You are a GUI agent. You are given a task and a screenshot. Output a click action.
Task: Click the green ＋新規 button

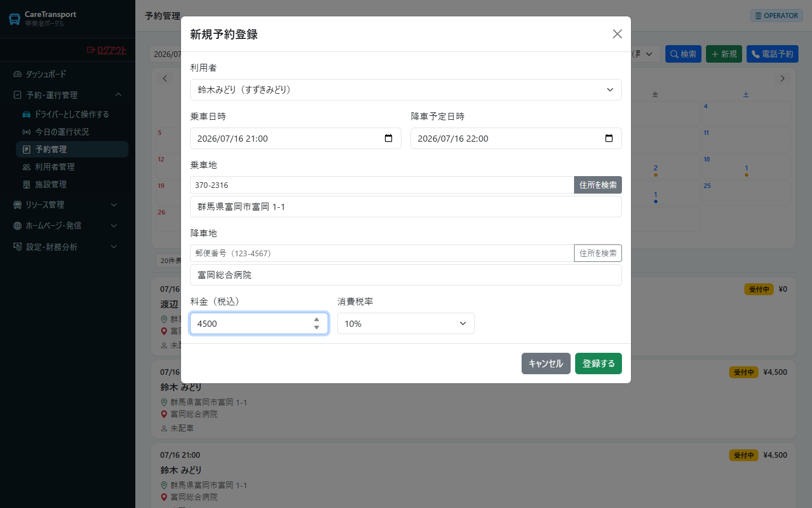[724, 54]
